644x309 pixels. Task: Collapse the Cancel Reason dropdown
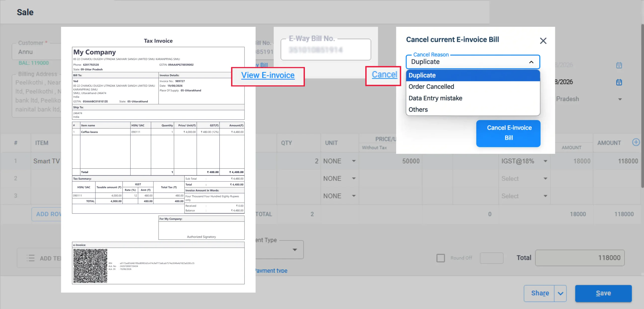tap(531, 62)
